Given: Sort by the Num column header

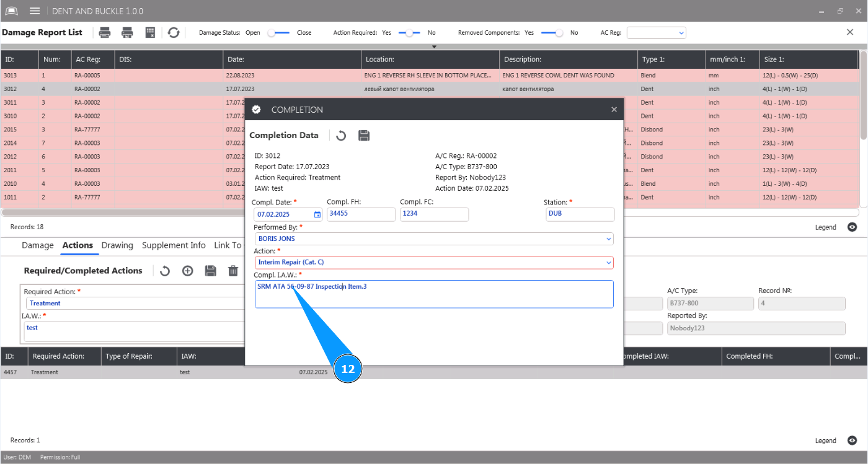Looking at the screenshot, I should (54, 59).
